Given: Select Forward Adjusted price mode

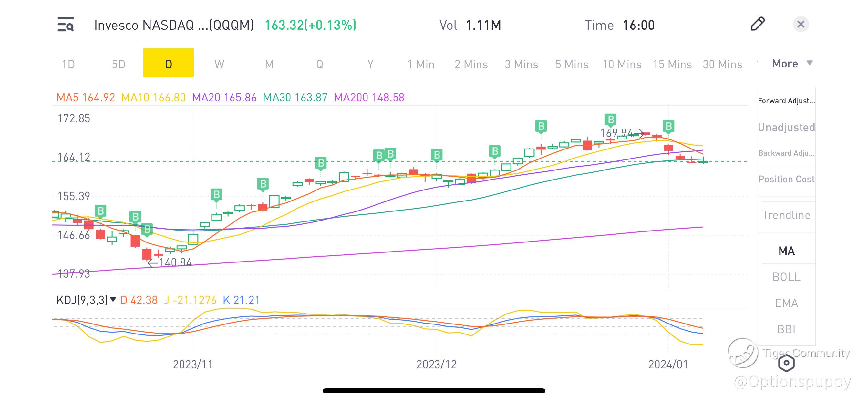Looking at the screenshot, I should [x=786, y=101].
